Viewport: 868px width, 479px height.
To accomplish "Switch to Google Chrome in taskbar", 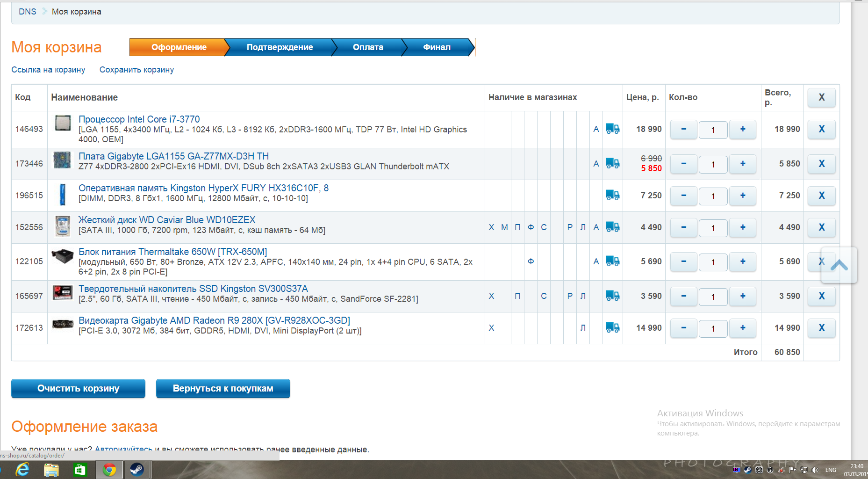I will (109, 470).
